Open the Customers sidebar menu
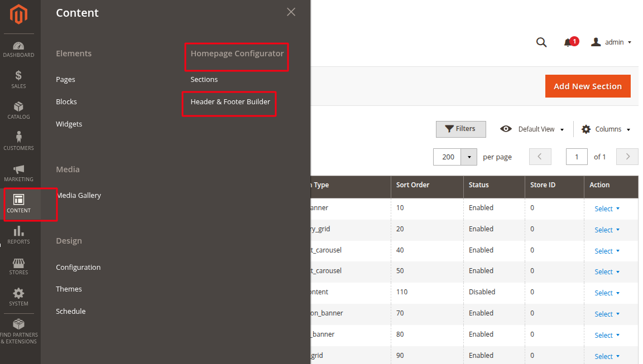Viewport: 643px width, 364px height. click(x=18, y=141)
